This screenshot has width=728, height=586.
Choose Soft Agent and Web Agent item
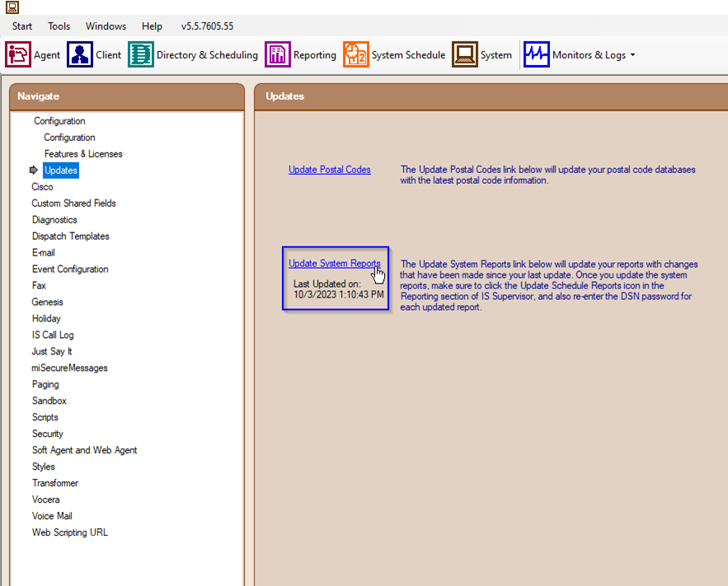click(85, 451)
